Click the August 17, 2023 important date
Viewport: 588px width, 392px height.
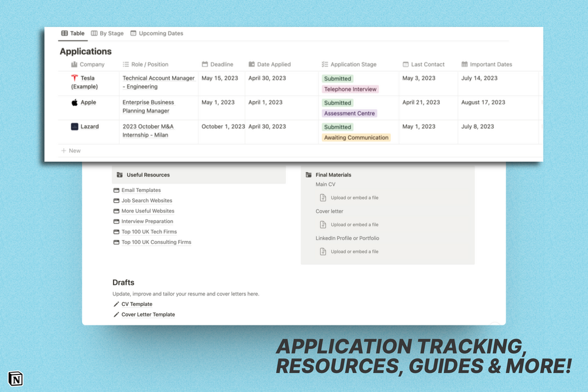483,102
